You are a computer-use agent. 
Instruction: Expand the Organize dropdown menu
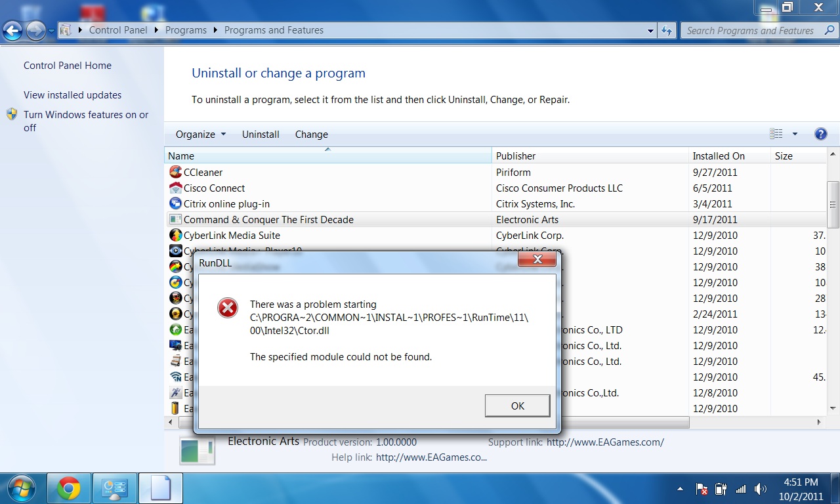(x=200, y=134)
